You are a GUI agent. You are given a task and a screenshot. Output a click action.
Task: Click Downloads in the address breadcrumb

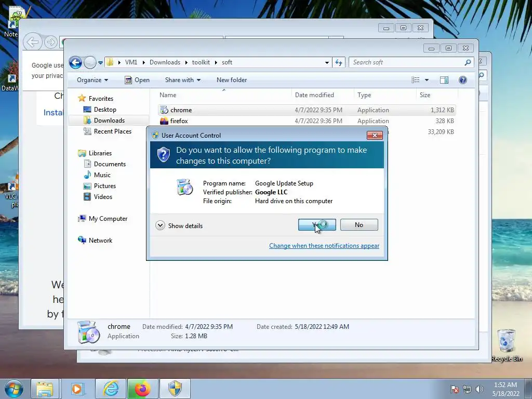pos(165,62)
